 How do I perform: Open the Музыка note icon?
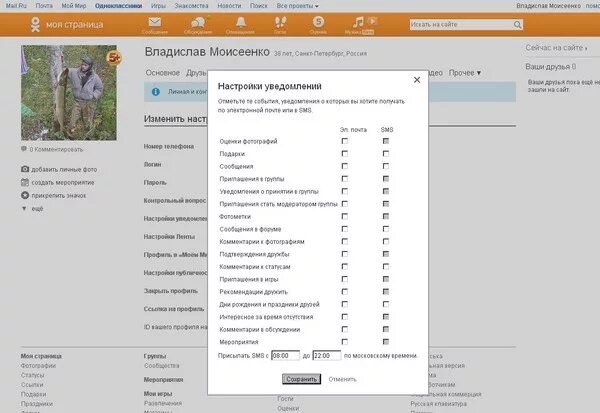coord(359,22)
